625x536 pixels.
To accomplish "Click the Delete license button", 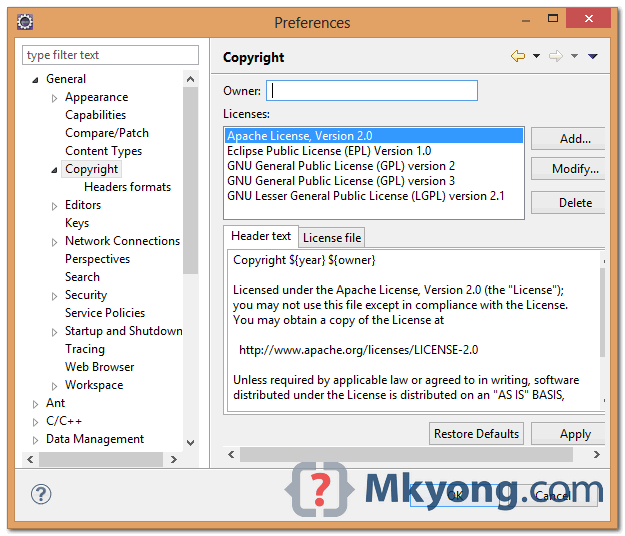I will [568, 202].
